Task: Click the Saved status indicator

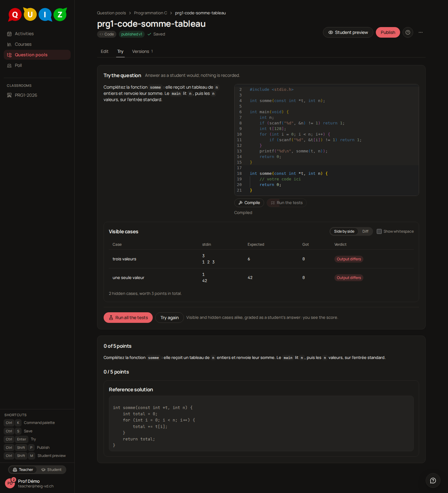Action: (156, 34)
